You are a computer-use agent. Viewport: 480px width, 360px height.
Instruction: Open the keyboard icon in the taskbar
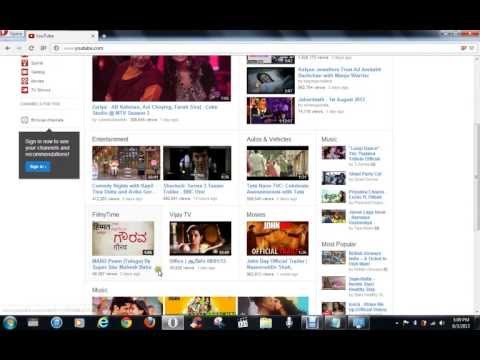pos(33,323)
